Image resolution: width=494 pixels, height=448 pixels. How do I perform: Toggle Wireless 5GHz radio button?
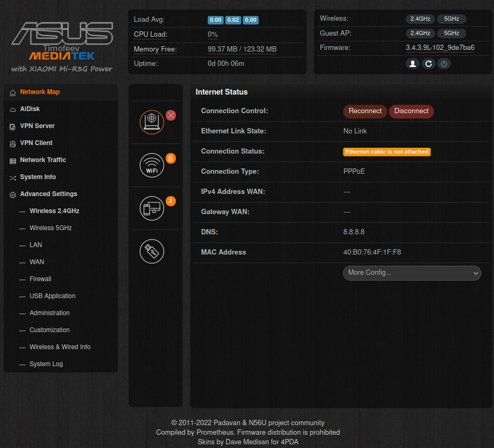pos(452,19)
